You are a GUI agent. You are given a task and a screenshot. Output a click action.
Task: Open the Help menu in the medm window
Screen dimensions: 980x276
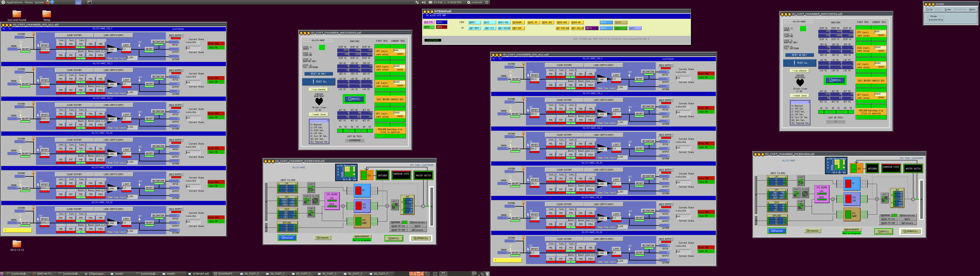tap(972, 9)
